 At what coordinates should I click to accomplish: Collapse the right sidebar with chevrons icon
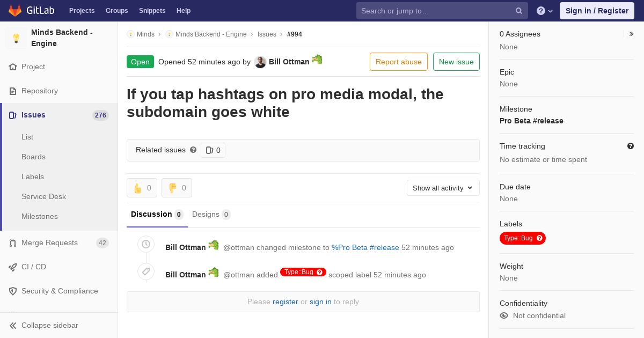coord(632,34)
